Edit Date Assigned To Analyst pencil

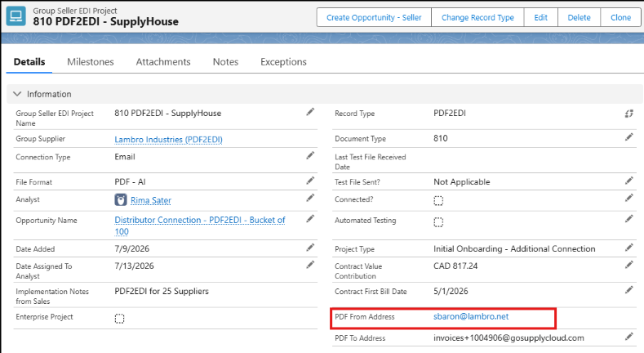tap(310, 265)
